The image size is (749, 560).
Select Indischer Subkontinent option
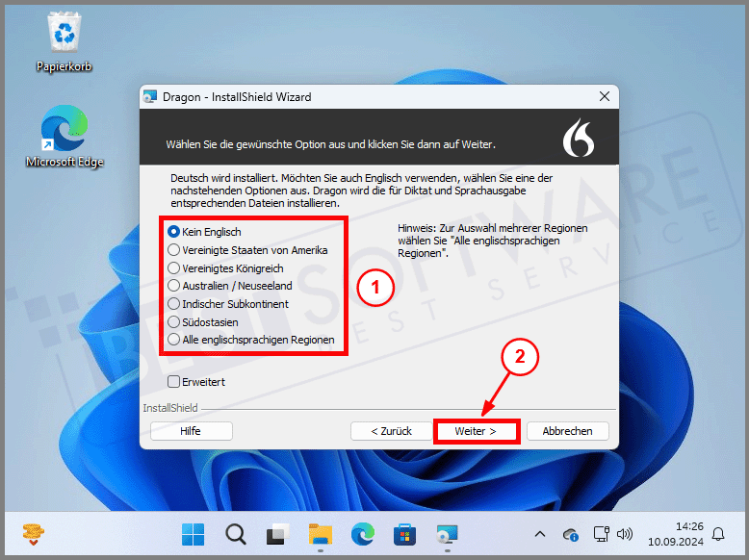coord(228,304)
